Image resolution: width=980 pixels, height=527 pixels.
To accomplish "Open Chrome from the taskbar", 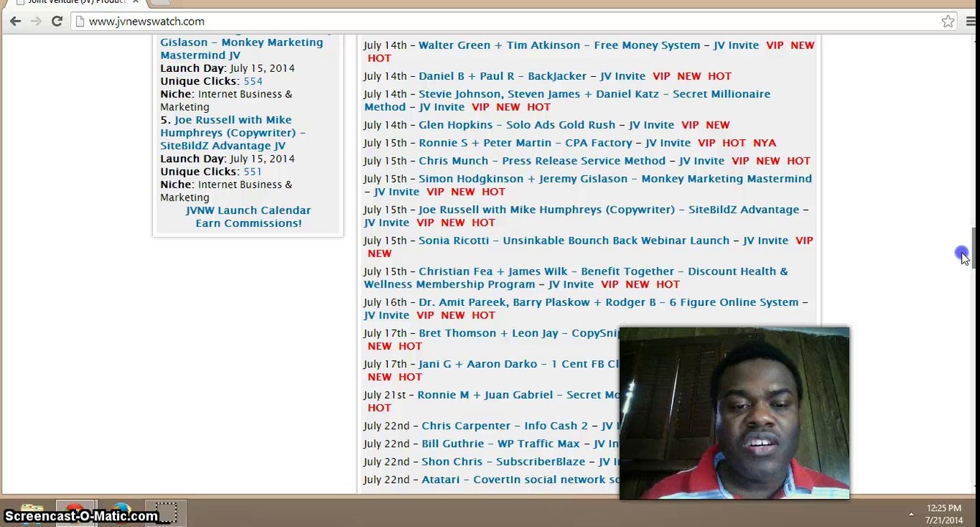I will pos(75,512).
